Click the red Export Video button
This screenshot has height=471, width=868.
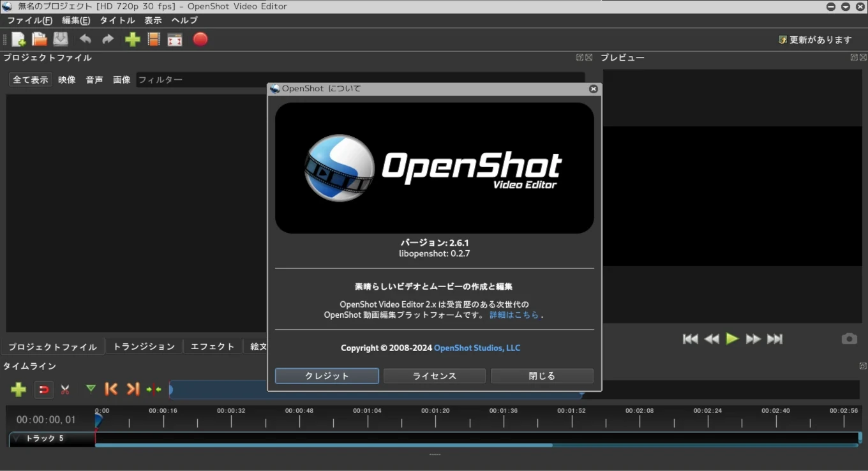click(200, 40)
